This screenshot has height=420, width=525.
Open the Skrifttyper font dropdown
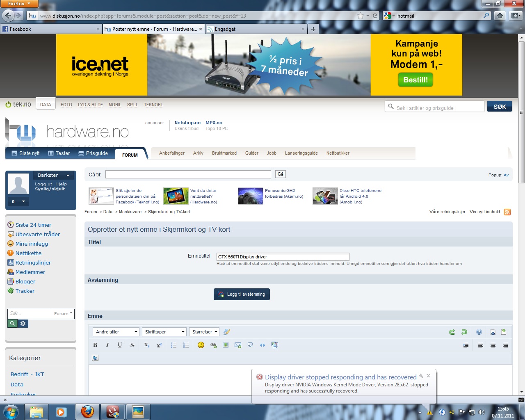click(x=165, y=332)
